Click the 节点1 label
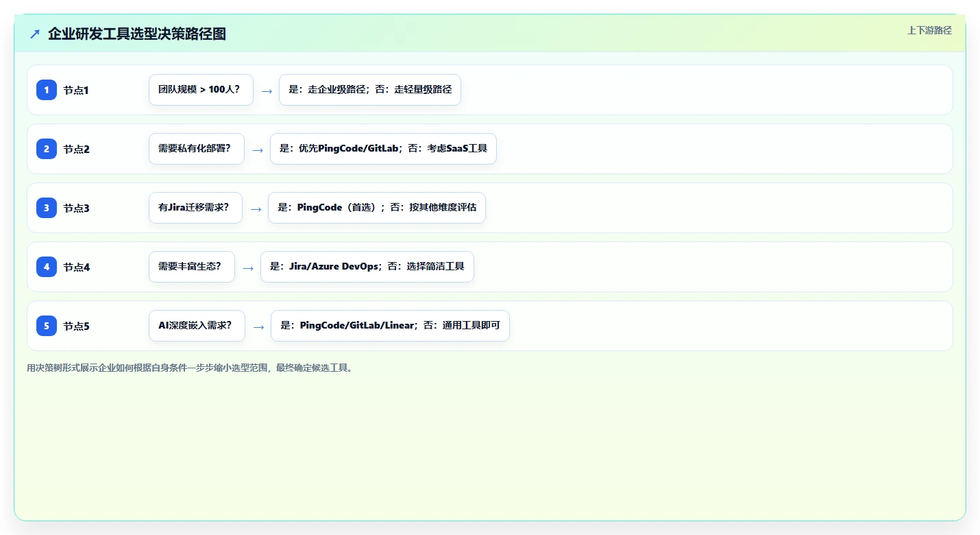Image resolution: width=980 pixels, height=535 pixels. [77, 91]
